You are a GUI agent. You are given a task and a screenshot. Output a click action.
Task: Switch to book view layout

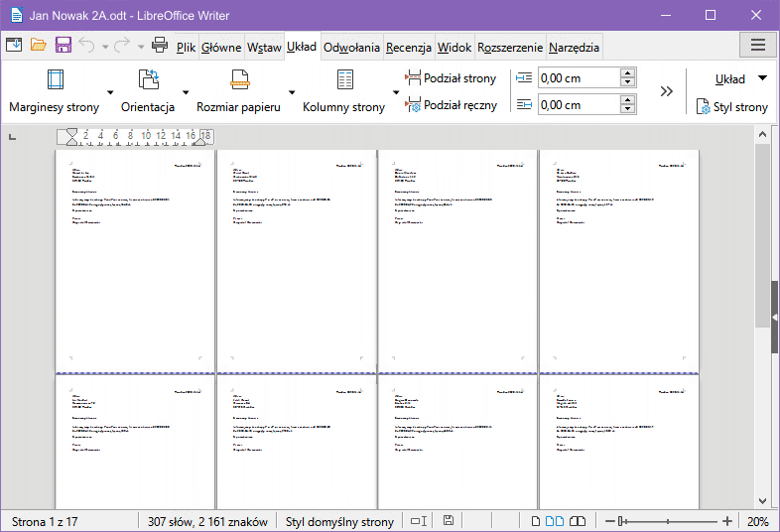click(x=577, y=521)
